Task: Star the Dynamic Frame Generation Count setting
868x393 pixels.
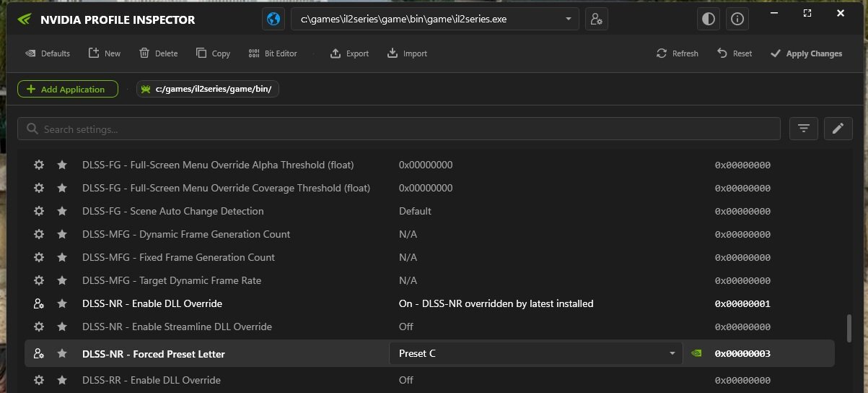Action: click(62, 234)
